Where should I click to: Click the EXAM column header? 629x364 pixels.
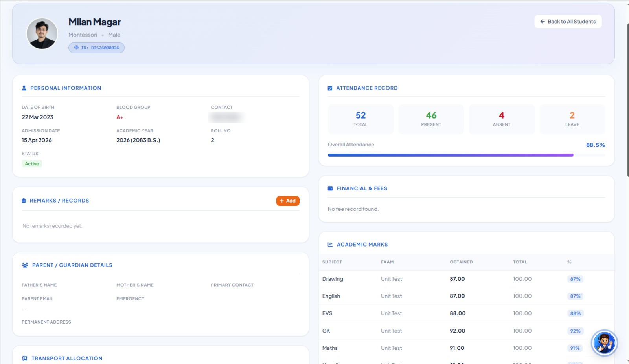(387, 262)
